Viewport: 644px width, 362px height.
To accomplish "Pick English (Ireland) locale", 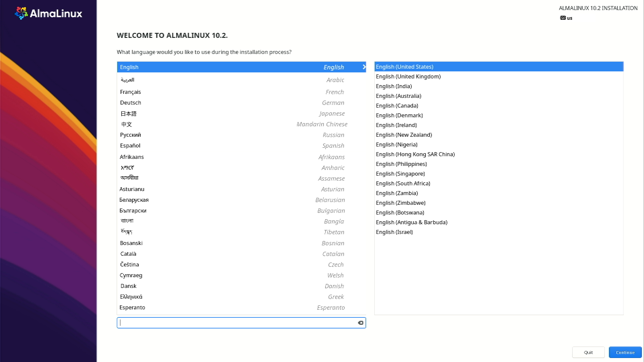I will [499, 125].
